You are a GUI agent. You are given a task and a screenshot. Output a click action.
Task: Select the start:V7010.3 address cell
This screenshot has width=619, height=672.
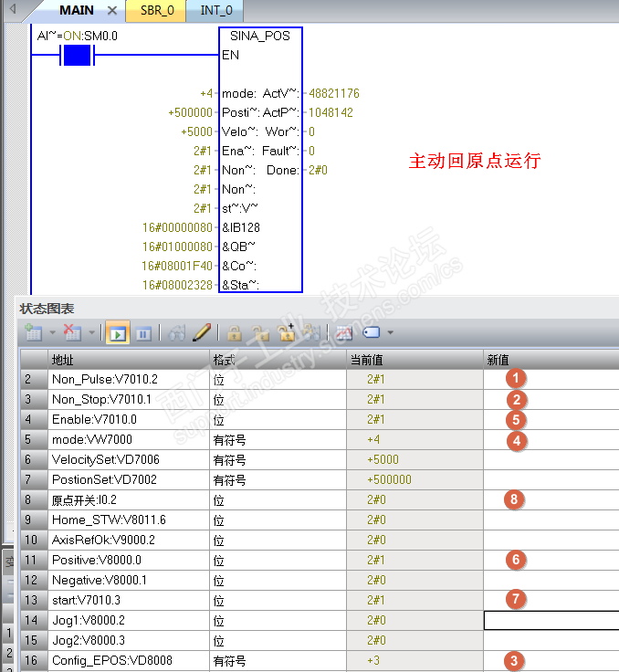pos(128,600)
